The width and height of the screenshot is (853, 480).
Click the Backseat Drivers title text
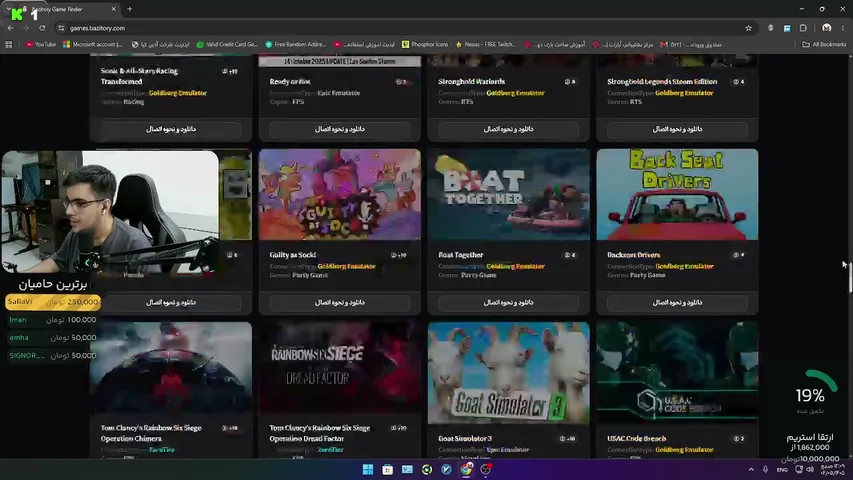(633, 255)
